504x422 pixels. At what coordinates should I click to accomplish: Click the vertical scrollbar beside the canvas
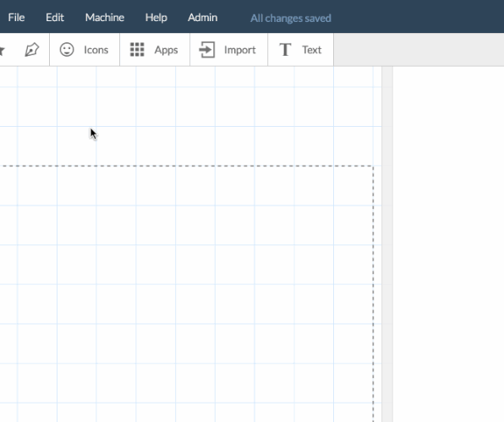click(387, 244)
